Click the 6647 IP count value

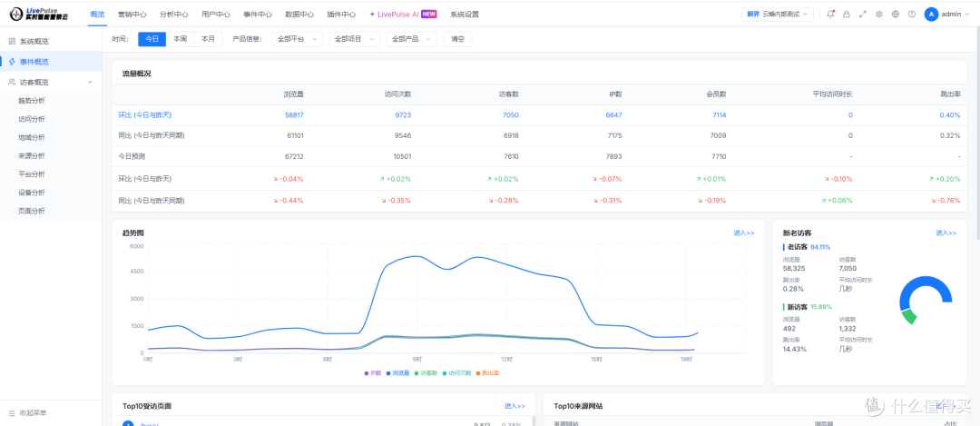coord(613,115)
